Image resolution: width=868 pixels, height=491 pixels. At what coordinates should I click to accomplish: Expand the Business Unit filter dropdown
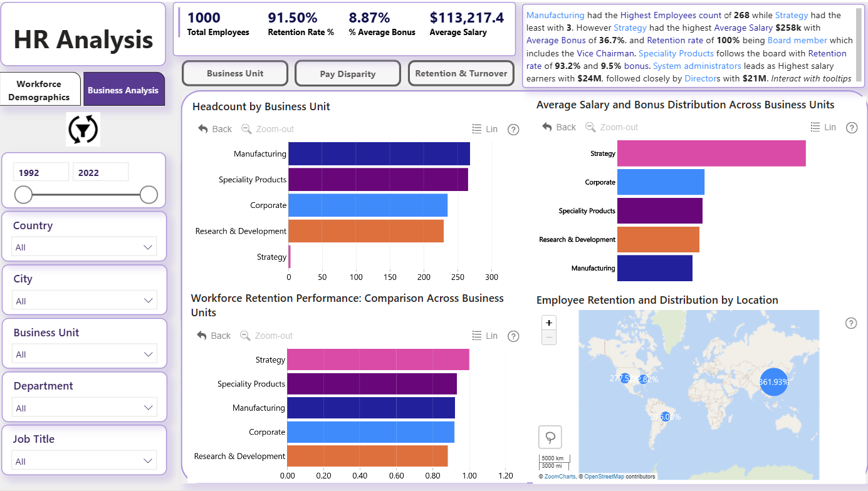click(84, 354)
